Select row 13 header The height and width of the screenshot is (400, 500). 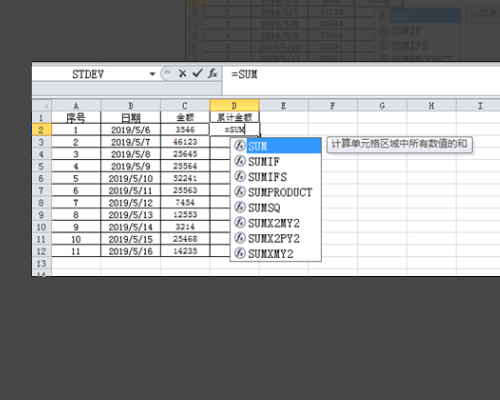pyautogui.click(x=41, y=263)
